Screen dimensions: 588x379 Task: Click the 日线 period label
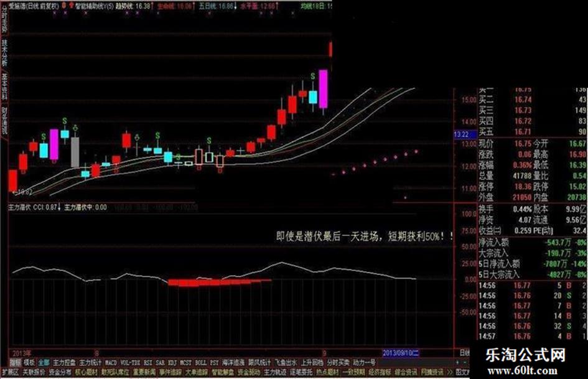(465, 353)
